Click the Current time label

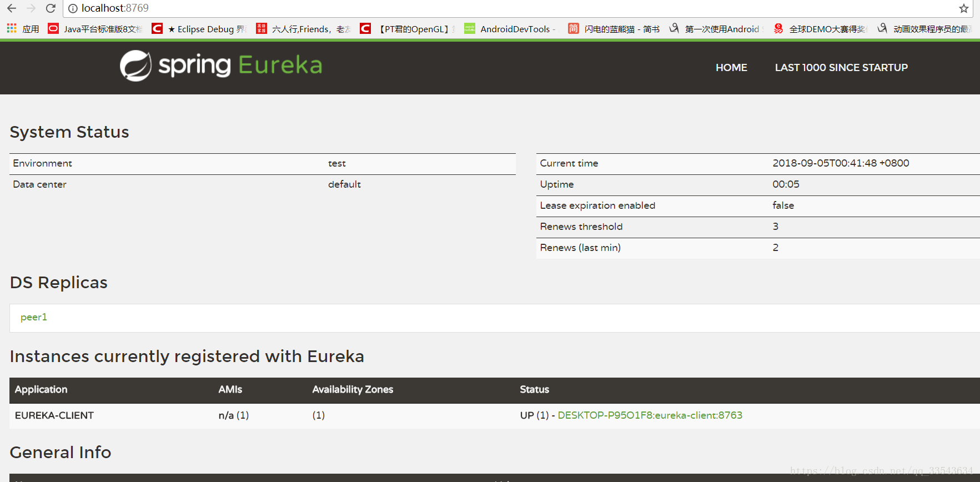(569, 163)
